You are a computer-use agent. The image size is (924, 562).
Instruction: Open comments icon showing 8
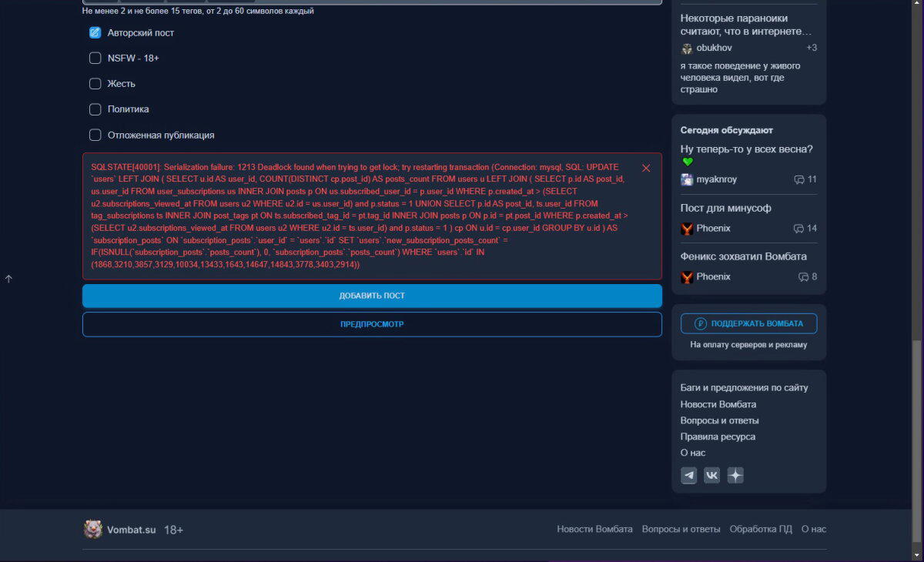click(x=803, y=276)
